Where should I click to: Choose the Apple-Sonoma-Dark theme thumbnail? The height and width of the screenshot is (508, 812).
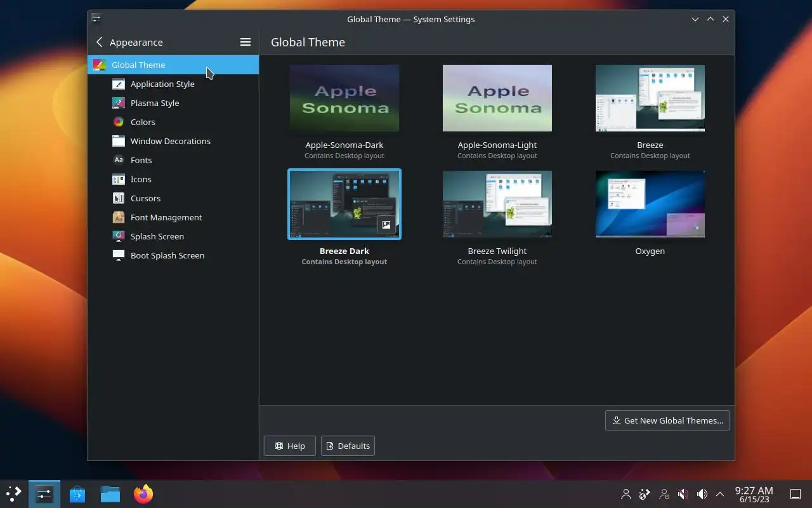click(344, 98)
